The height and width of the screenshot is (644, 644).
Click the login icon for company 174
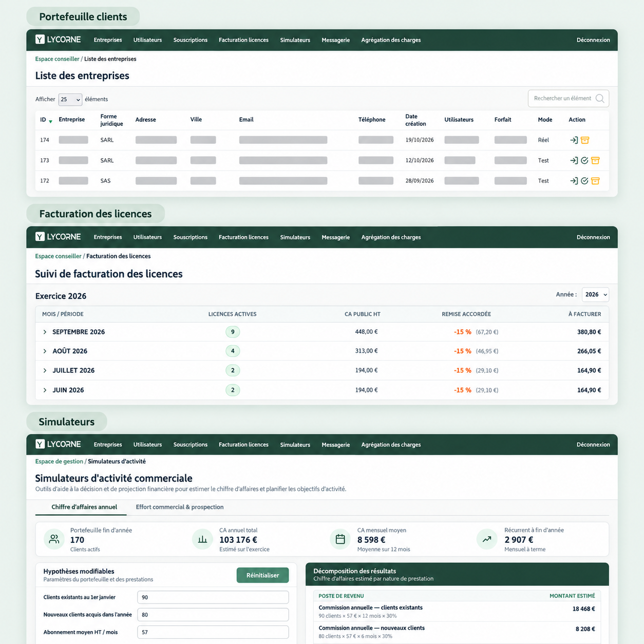[574, 140]
